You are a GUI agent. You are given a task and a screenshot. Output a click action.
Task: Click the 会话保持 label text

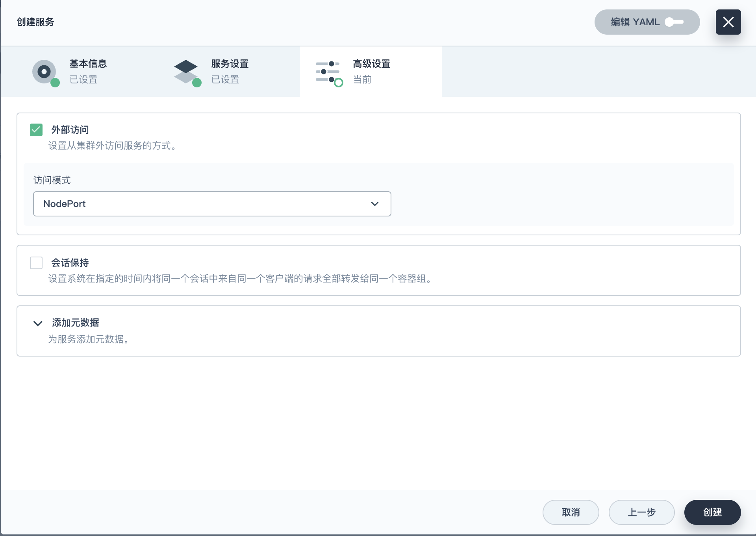[70, 263]
